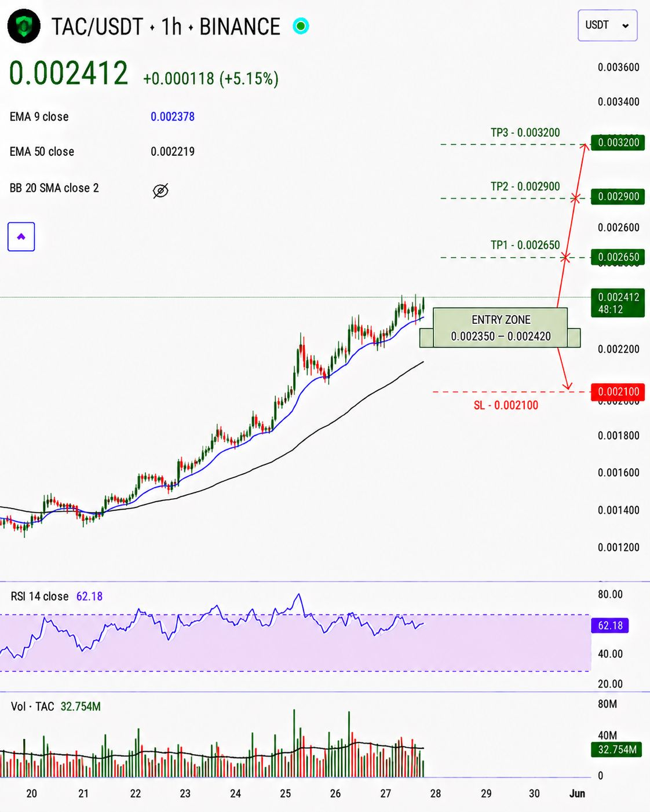Open the USDT currency dropdown
Screen dimensions: 650x812
click(x=607, y=25)
